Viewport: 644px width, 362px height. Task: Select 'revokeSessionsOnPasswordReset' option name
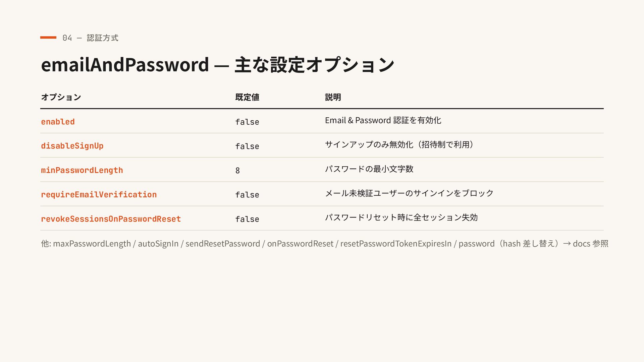(111, 219)
